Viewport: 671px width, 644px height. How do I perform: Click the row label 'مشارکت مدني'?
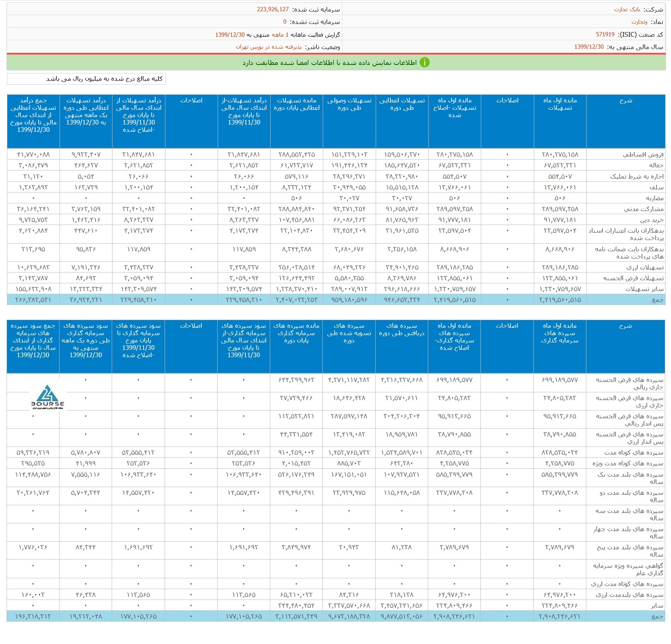tap(644, 209)
